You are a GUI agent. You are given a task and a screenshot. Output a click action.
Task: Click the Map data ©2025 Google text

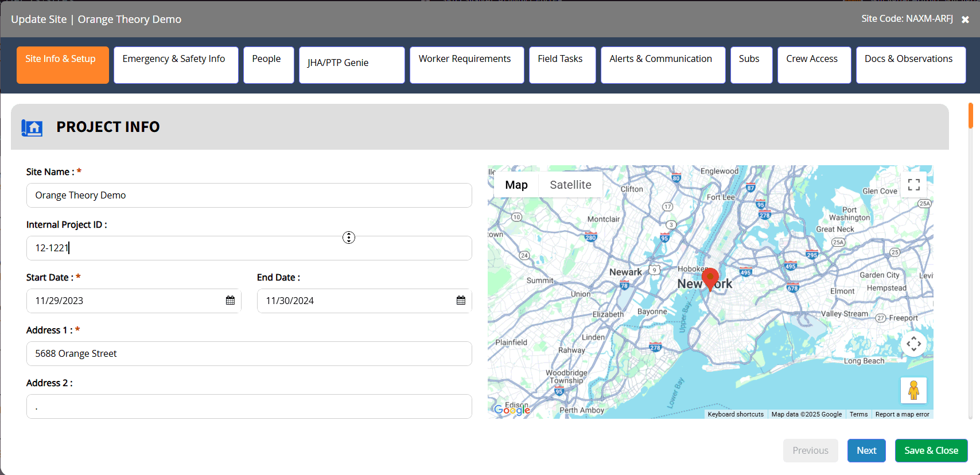point(807,414)
